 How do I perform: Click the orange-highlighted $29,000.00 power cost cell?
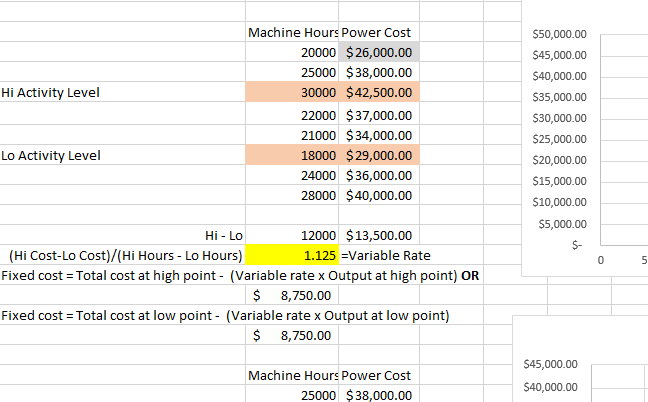pyautogui.click(x=379, y=155)
